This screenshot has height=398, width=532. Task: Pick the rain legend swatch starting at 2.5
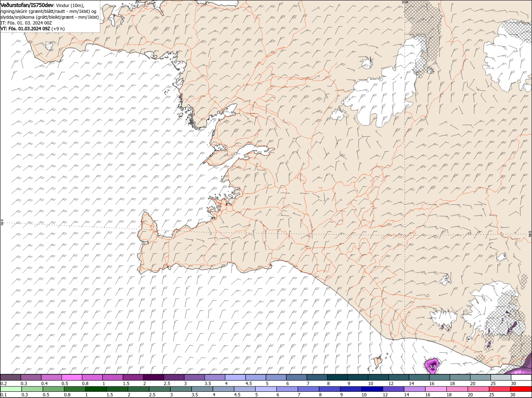pos(160,389)
